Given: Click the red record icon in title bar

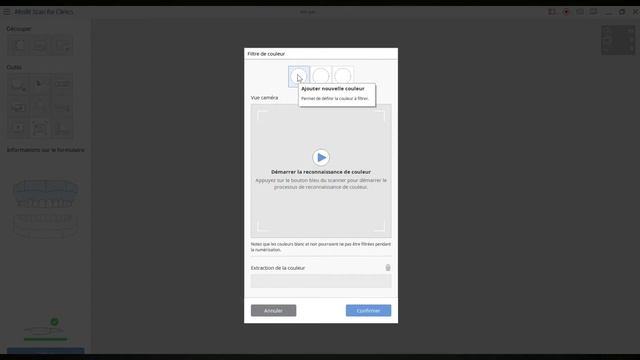Looking at the screenshot, I should [566, 12].
